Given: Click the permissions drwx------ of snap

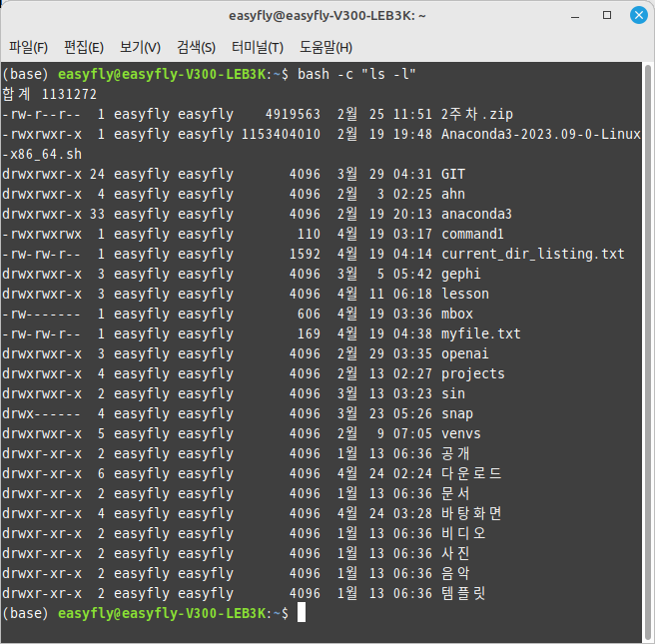Looking at the screenshot, I should [42, 413].
